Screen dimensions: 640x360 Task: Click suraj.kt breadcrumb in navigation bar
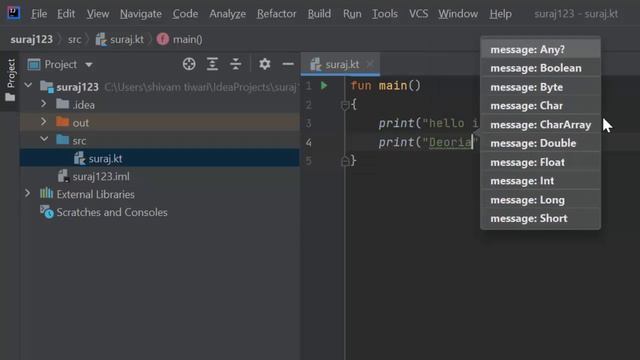pos(120,40)
